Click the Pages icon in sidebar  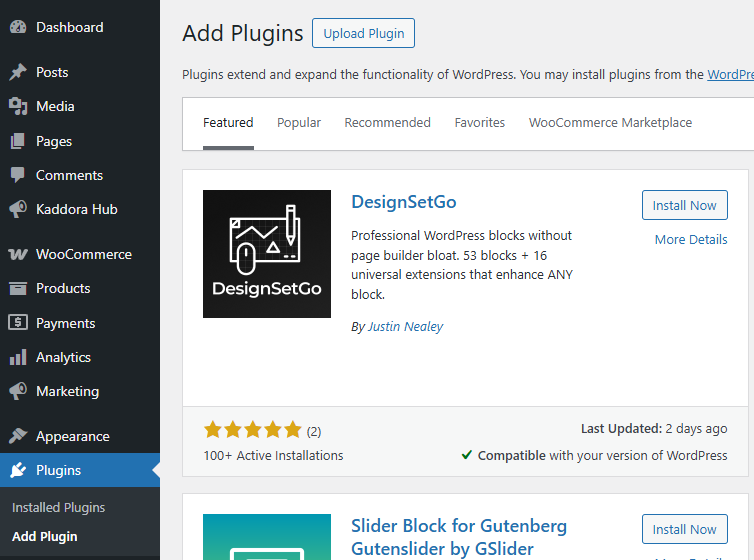click(18, 141)
